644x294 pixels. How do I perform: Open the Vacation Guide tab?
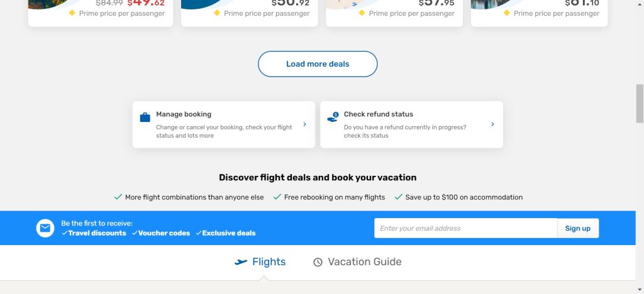click(x=364, y=262)
